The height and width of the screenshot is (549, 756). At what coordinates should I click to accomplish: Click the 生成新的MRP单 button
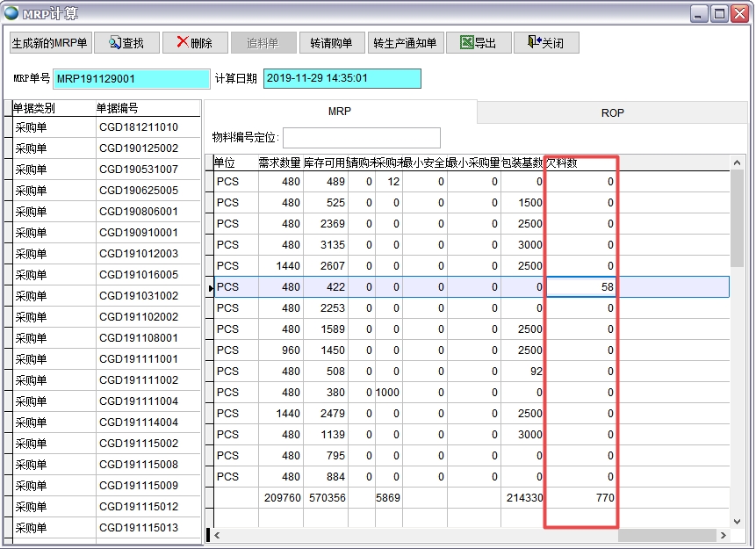(48, 42)
